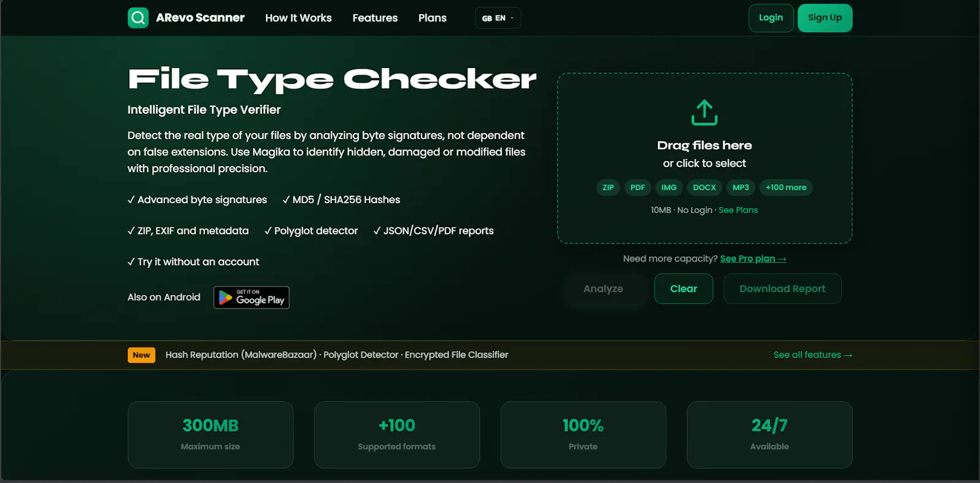Click the Advanced byte signatures feature text
The width and height of the screenshot is (980, 483).
tap(197, 200)
